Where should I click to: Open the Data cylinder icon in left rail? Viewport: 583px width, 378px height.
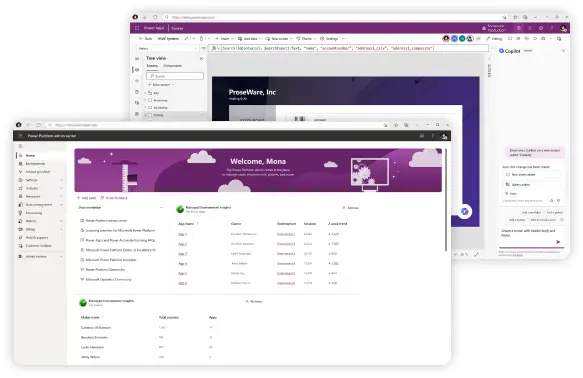[x=137, y=92]
